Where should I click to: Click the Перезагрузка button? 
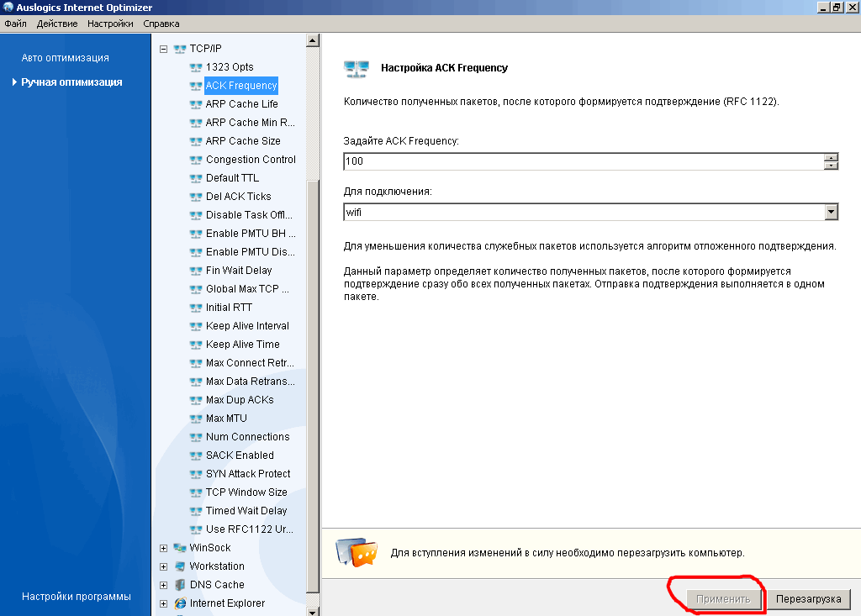pos(808,599)
